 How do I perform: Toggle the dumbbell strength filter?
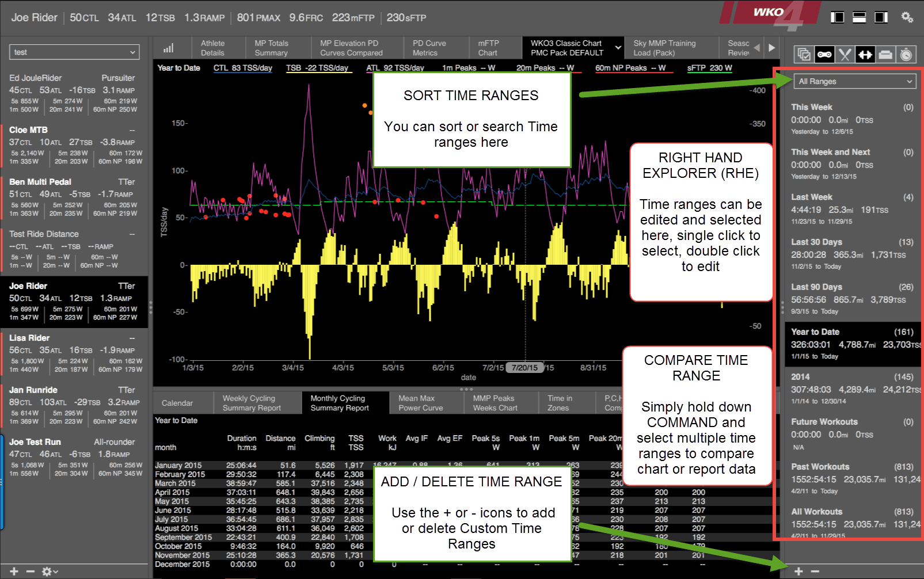(865, 55)
